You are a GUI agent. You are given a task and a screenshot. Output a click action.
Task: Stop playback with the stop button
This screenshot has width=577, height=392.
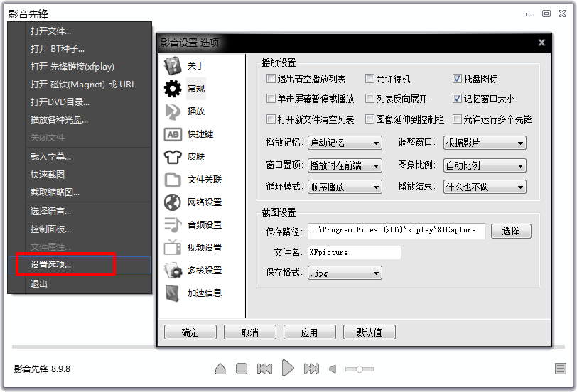click(242, 369)
